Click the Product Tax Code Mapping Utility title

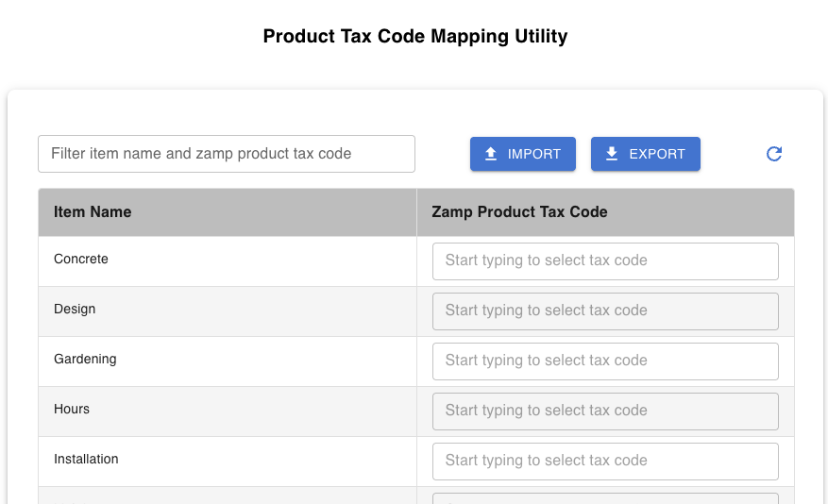415,37
